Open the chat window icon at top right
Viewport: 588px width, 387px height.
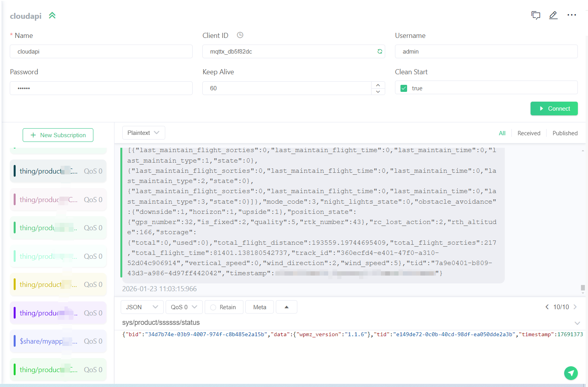click(x=536, y=15)
